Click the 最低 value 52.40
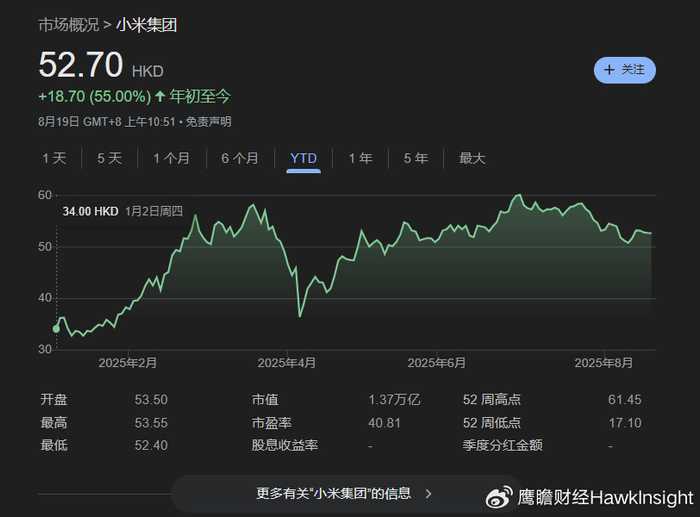The image size is (700, 517). [x=151, y=445]
